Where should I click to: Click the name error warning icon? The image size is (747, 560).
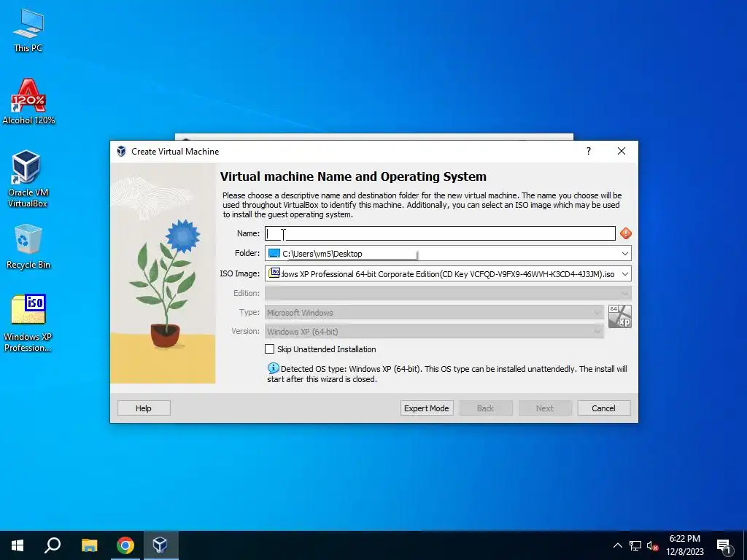(x=625, y=233)
